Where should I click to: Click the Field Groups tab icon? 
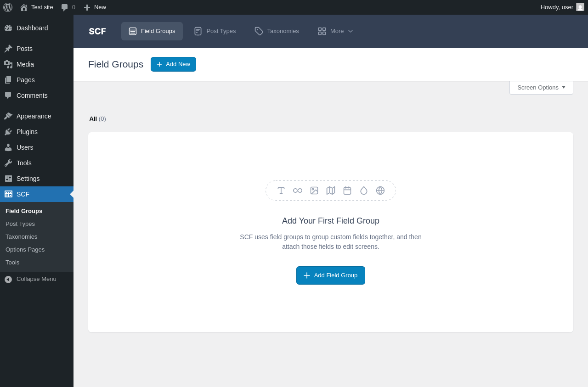[133, 31]
